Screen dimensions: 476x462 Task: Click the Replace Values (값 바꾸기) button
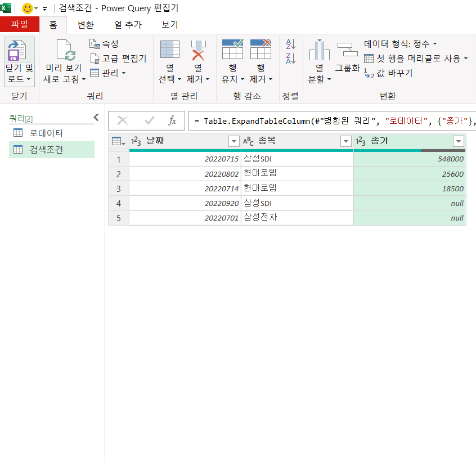[388, 73]
